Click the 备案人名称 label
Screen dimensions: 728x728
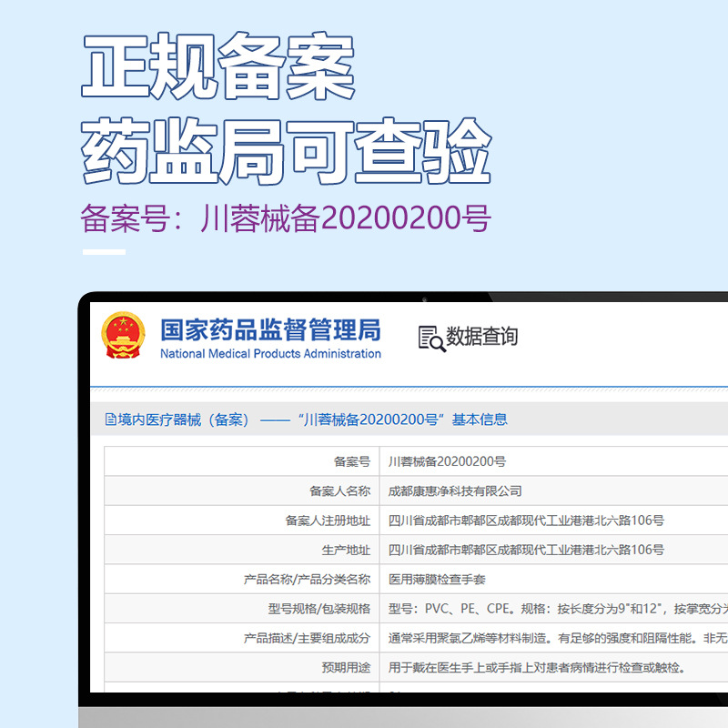click(339, 491)
